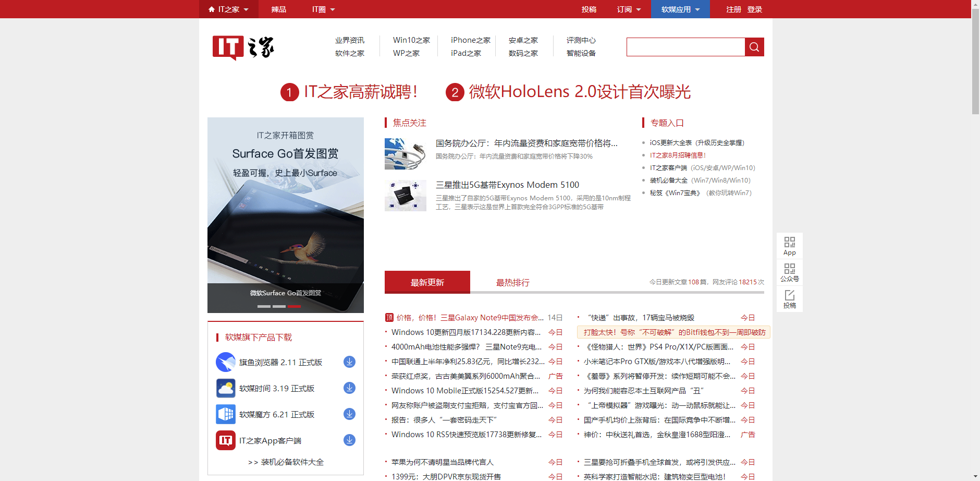The width and height of the screenshot is (980, 481).
Task: Open IT之家高薪诚聘 headline
Action: point(349,92)
